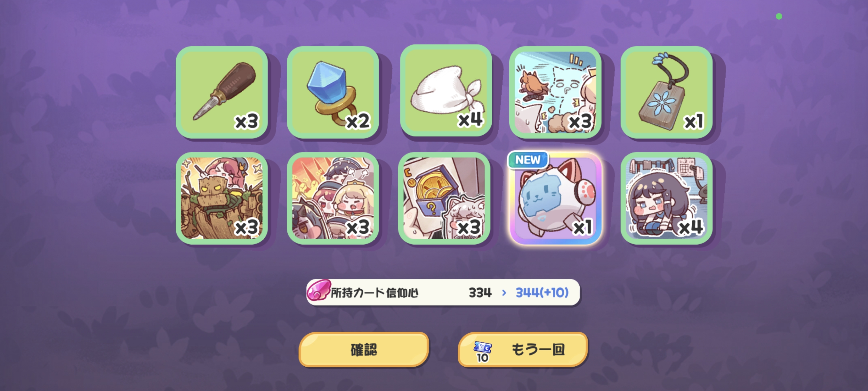View the dark-haired girl card x4

(x=666, y=198)
